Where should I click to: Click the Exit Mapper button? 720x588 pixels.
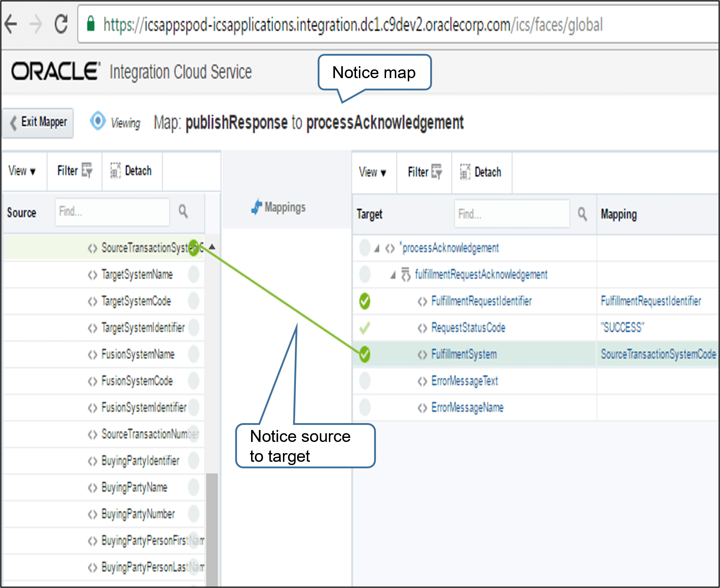click(x=38, y=123)
